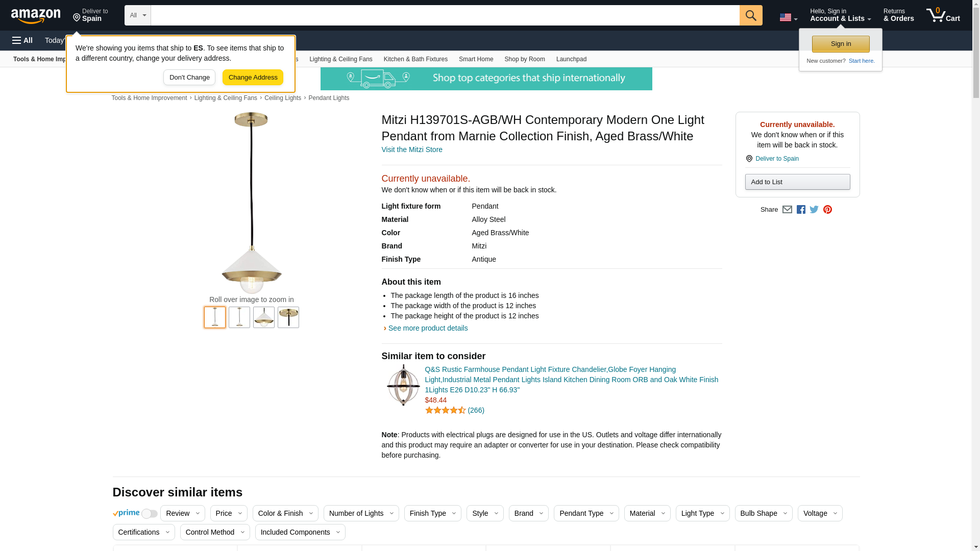Viewport: 980px width, 551px height.
Task: Share product on Facebook
Action: 800,210
